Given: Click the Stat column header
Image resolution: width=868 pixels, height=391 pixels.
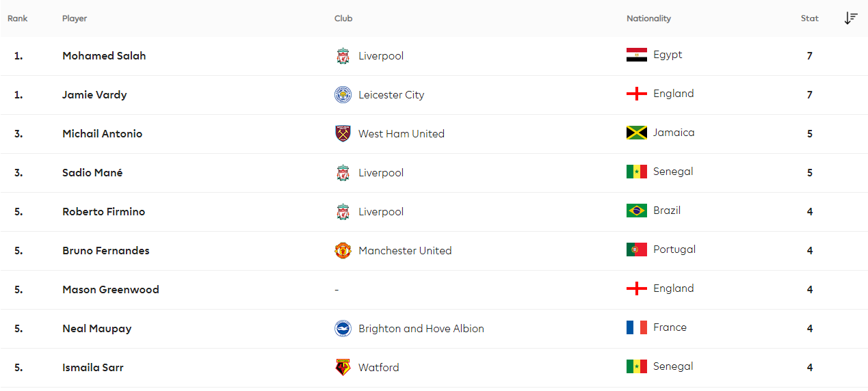Looking at the screenshot, I should (809, 18).
